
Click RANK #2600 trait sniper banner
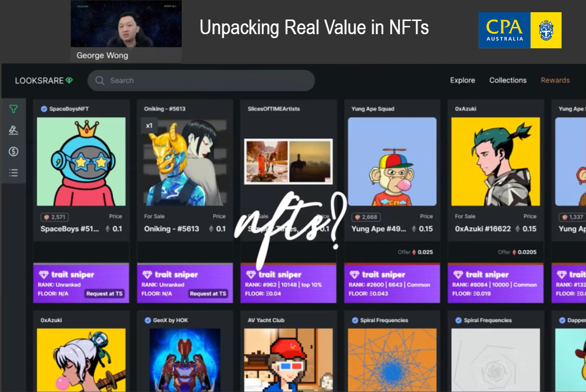(x=392, y=284)
